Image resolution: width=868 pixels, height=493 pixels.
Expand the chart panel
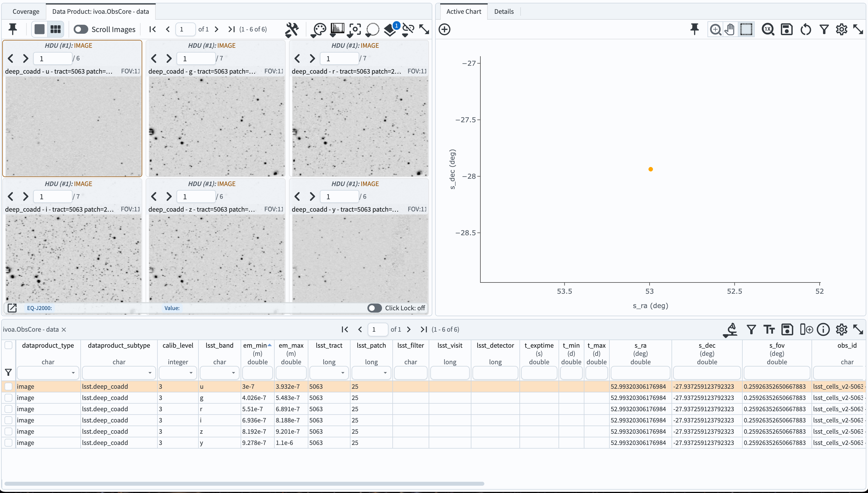[x=858, y=30]
